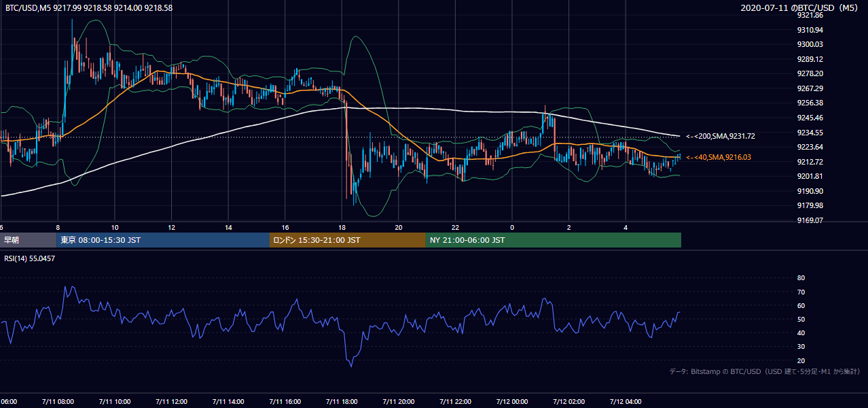Click RSI scale value 60
Image resolution: width=868 pixels, height=408 pixels.
pos(801,305)
